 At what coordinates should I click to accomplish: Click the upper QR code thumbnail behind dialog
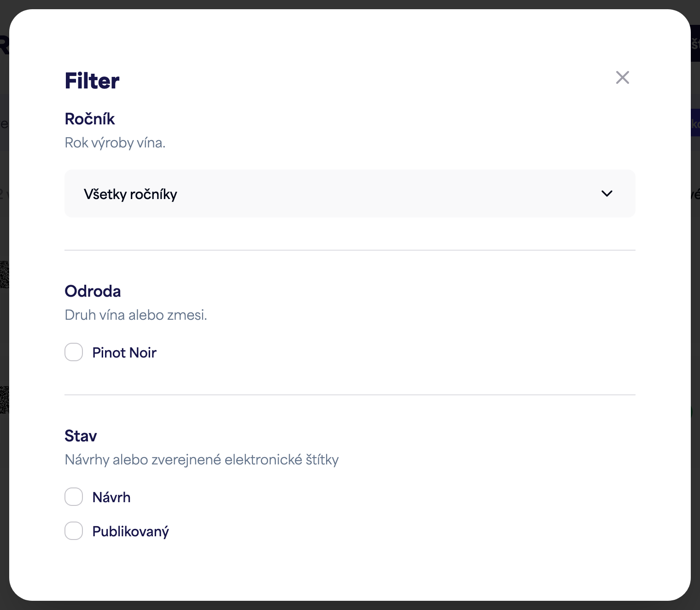coord(4,275)
